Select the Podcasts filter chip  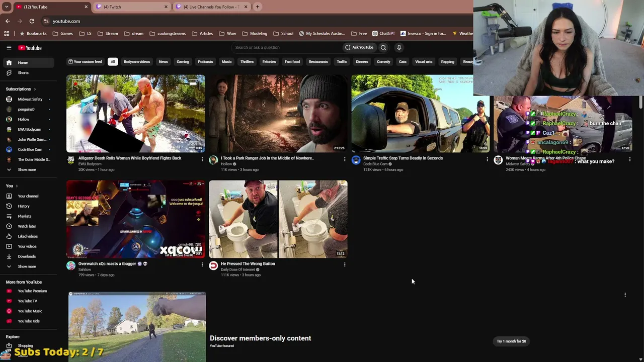point(205,62)
